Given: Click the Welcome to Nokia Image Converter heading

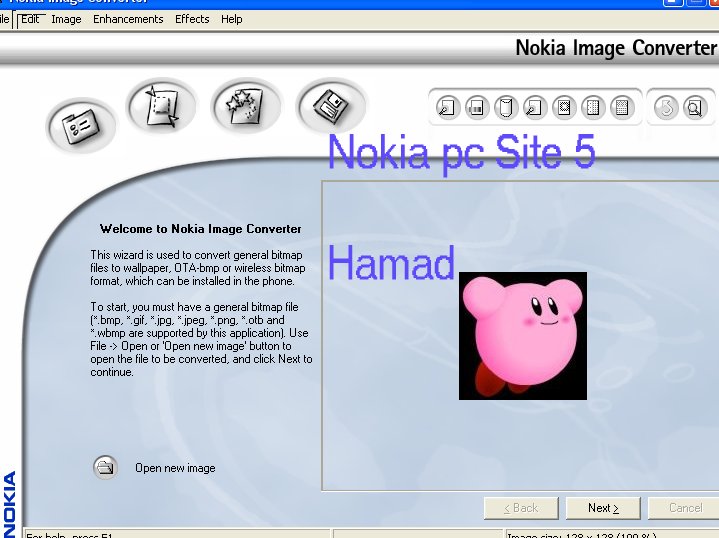Looking at the screenshot, I should (x=200, y=229).
